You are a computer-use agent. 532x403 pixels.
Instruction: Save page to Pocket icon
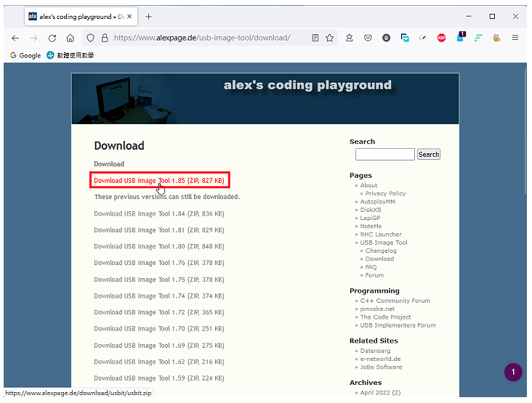[368, 38]
